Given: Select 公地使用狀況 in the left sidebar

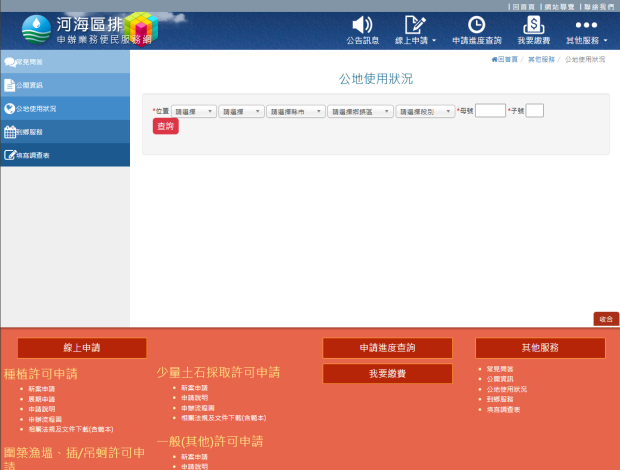Looking at the screenshot, I should click(65, 108).
